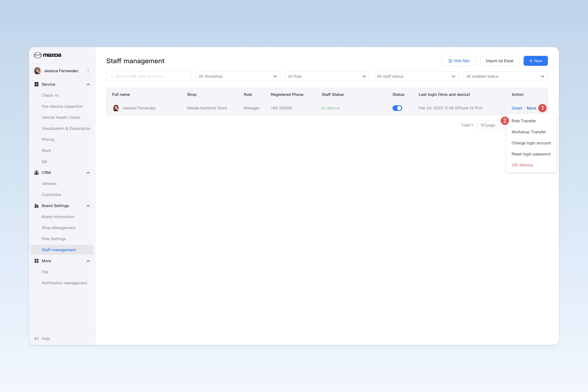Viewport: 588px width, 392px height.
Task: Click the Service section icon
Action: (x=36, y=84)
